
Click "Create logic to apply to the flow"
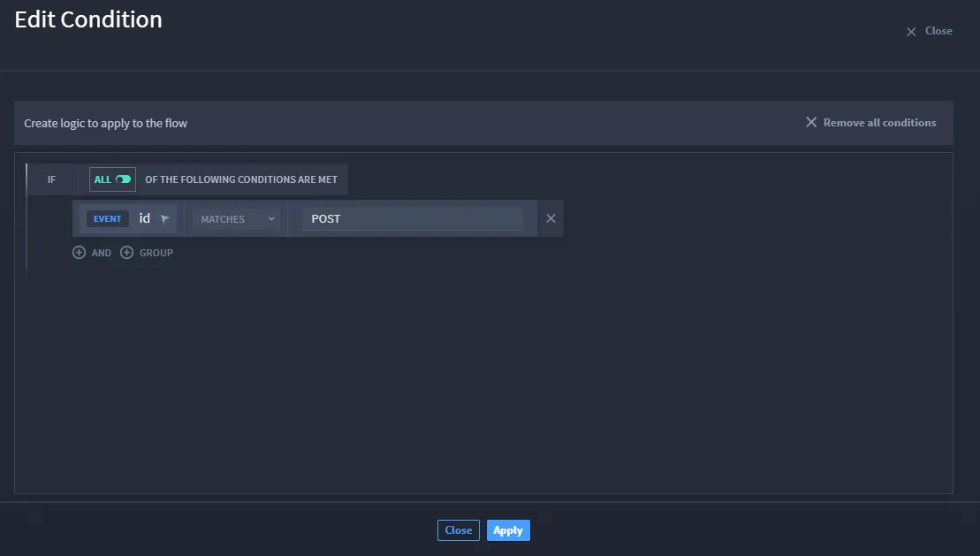pos(106,123)
